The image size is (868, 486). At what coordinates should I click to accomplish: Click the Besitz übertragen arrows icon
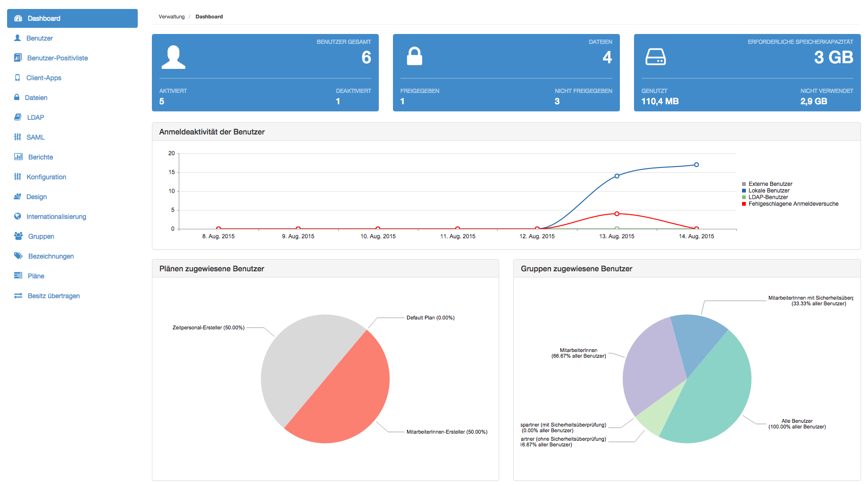[18, 295]
